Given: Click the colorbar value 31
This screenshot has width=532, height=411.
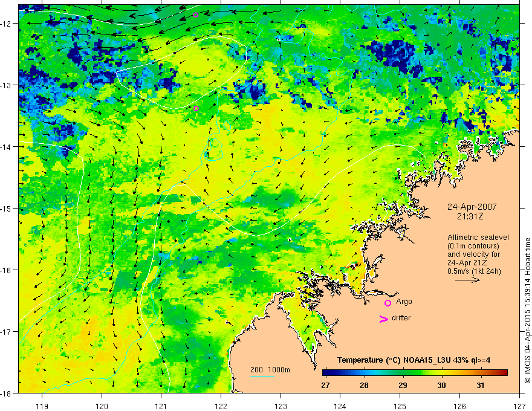Looking at the screenshot, I should 480,386.
